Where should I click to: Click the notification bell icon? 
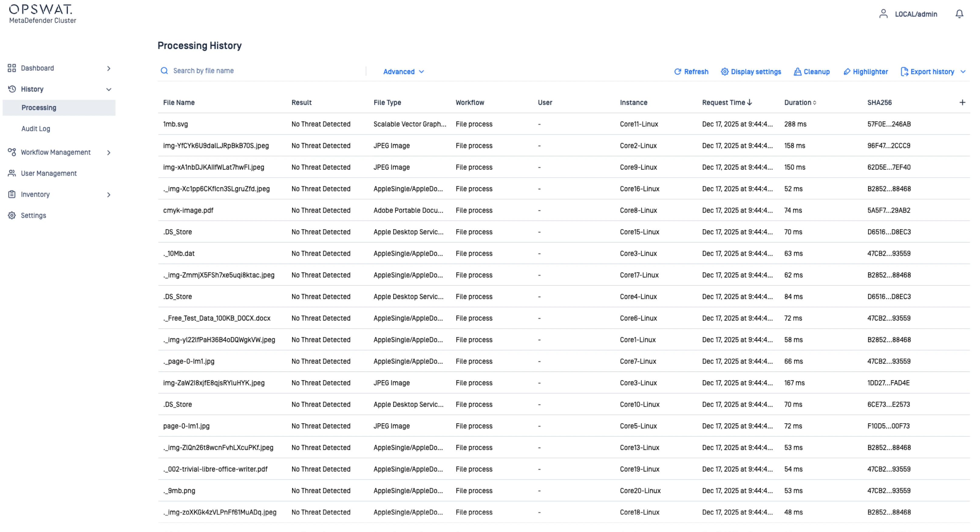click(x=959, y=14)
